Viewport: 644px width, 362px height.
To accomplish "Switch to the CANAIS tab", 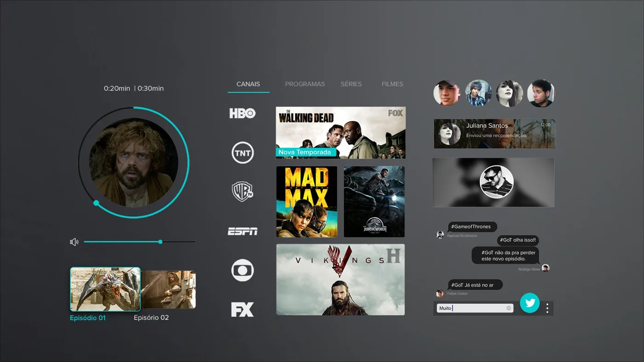I will (x=248, y=84).
